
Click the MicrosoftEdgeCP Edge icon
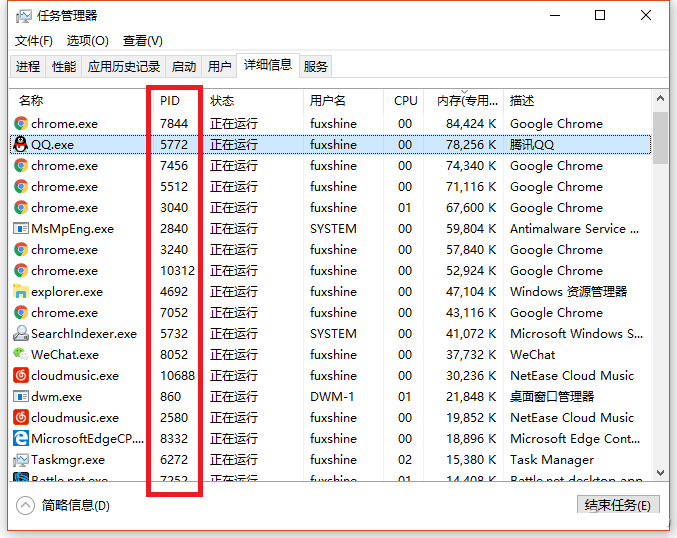21,439
